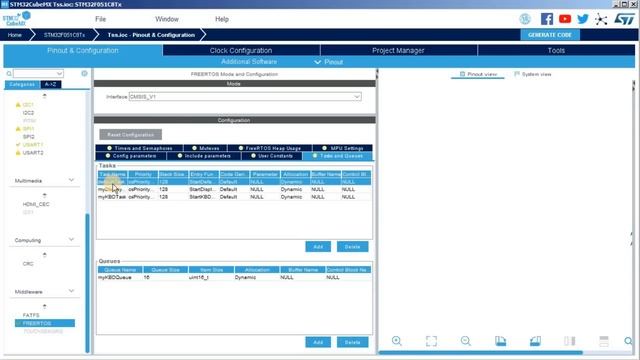Click the horizontal split view icon
The width and height of the screenshot is (640, 360).
pyautogui.click(x=604, y=341)
